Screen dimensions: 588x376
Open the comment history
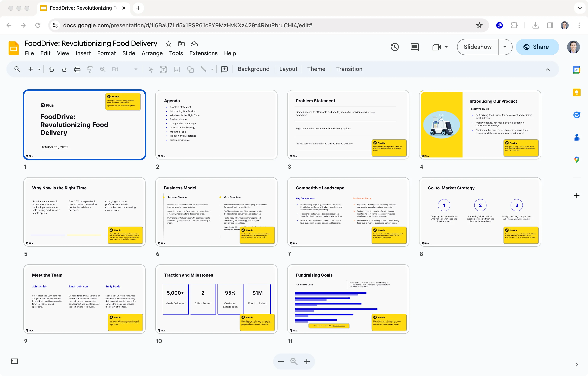point(414,47)
